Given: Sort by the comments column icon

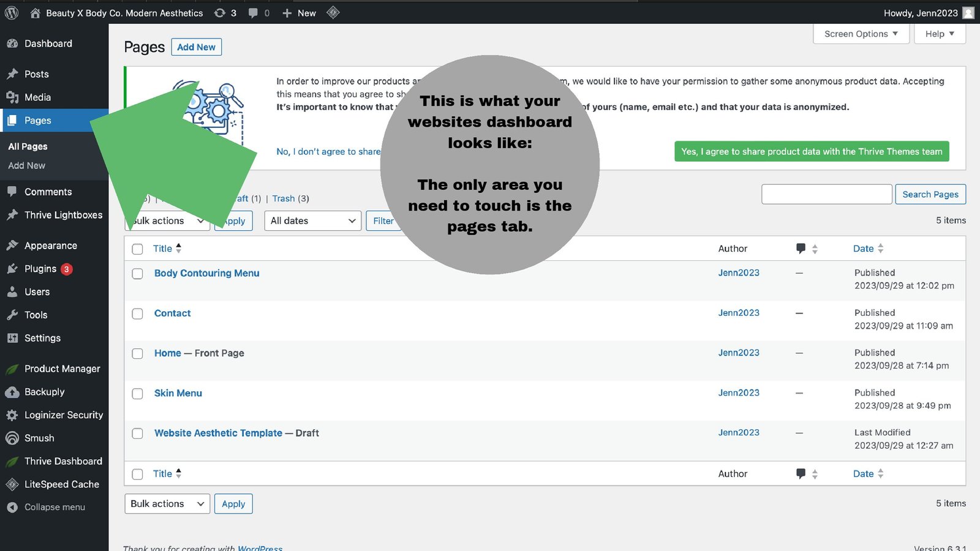Looking at the screenshot, I should point(801,249).
